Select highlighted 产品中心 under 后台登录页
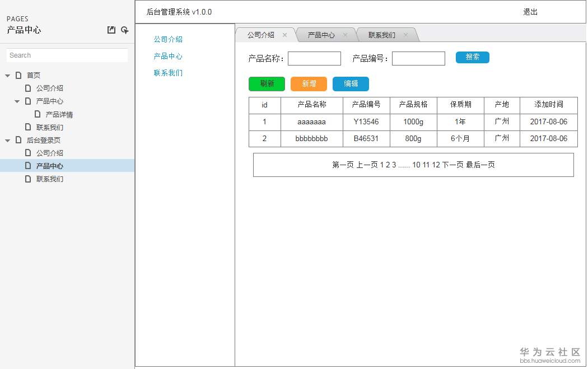 coord(49,166)
